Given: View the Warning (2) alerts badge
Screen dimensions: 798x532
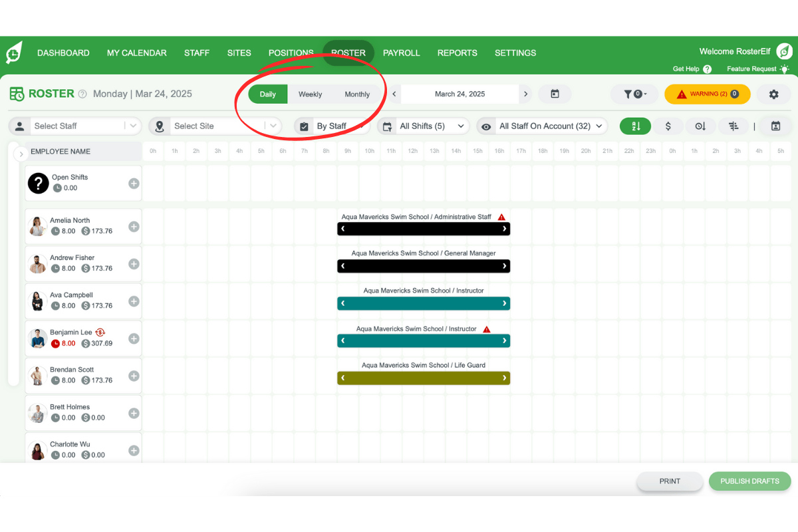Looking at the screenshot, I should [707, 94].
